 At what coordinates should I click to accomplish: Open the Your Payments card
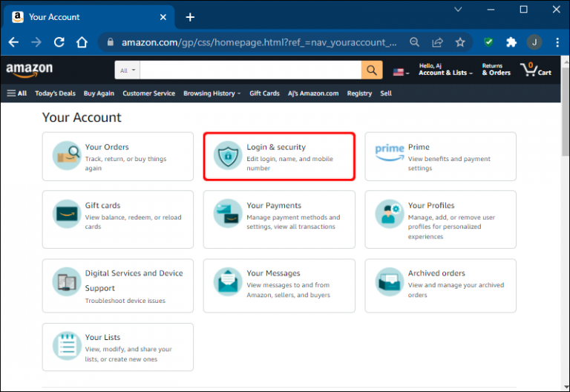click(x=279, y=219)
